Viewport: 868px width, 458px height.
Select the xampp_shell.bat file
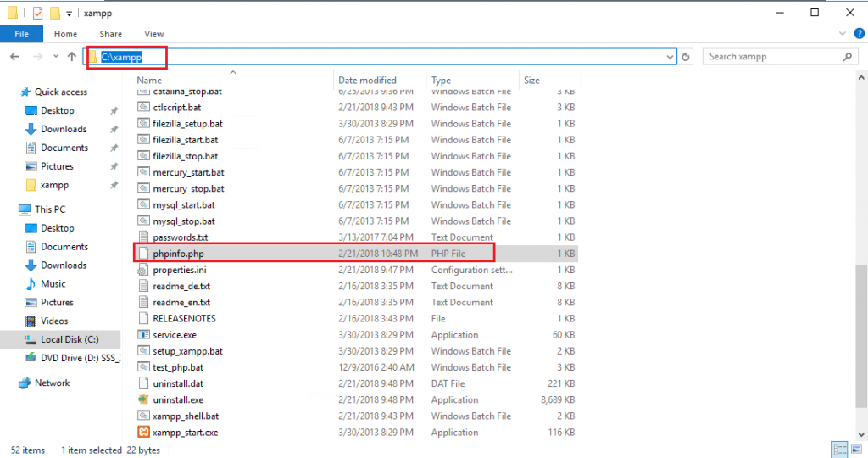click(x=186, y=416)
